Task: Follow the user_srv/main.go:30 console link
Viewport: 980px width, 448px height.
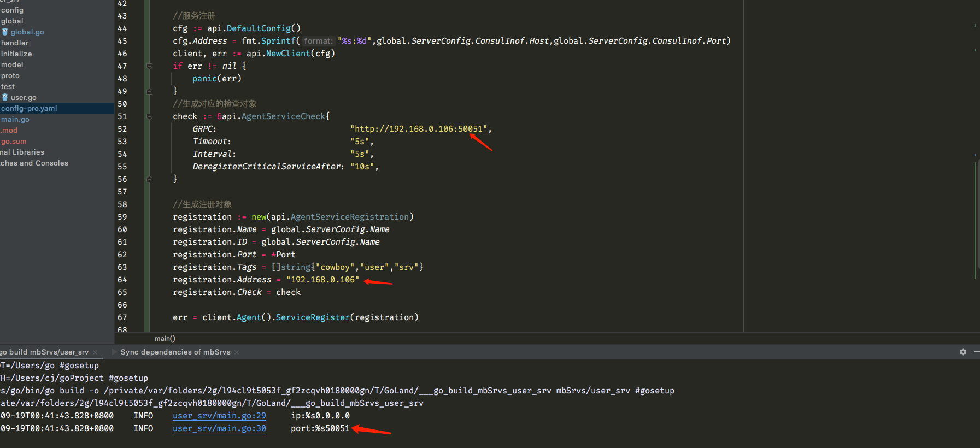Action: coord(219,428)
